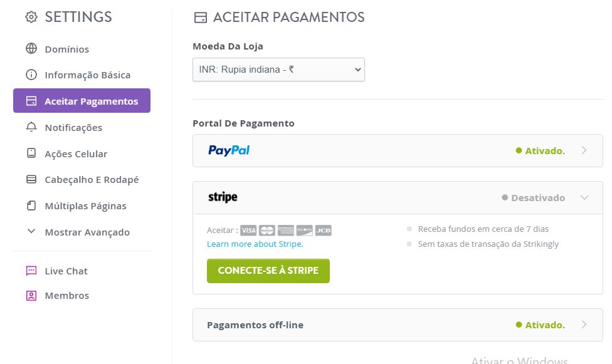Click the Stripe logo

point(223,197)
